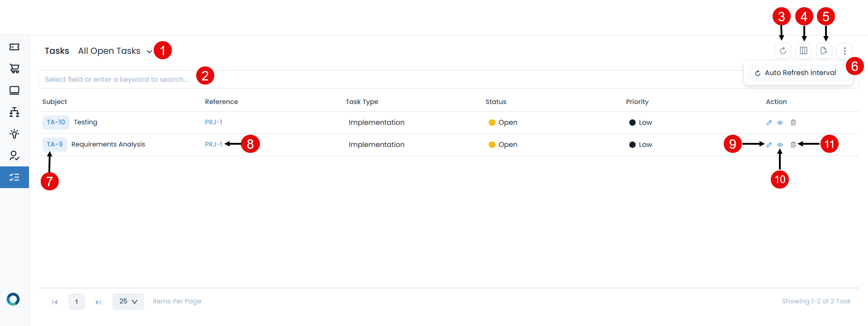Open the shopping cart sidebar icon
The height and width of the screenshot is (326, 868).
[x=14, y=69]
